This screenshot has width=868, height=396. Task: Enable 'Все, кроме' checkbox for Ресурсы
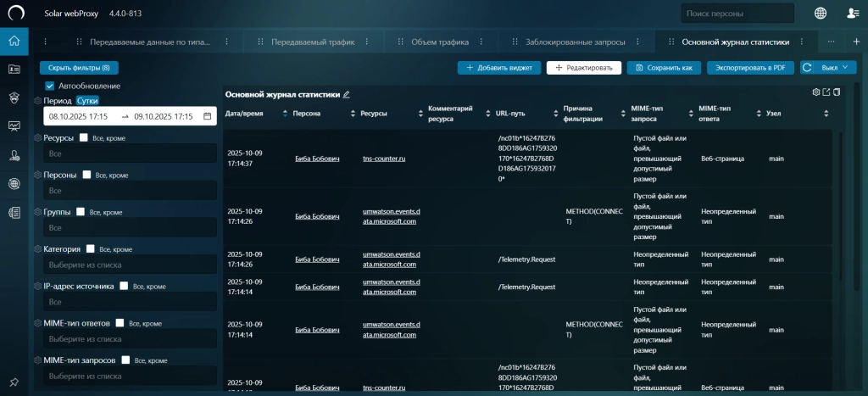[x=83, y=137]
